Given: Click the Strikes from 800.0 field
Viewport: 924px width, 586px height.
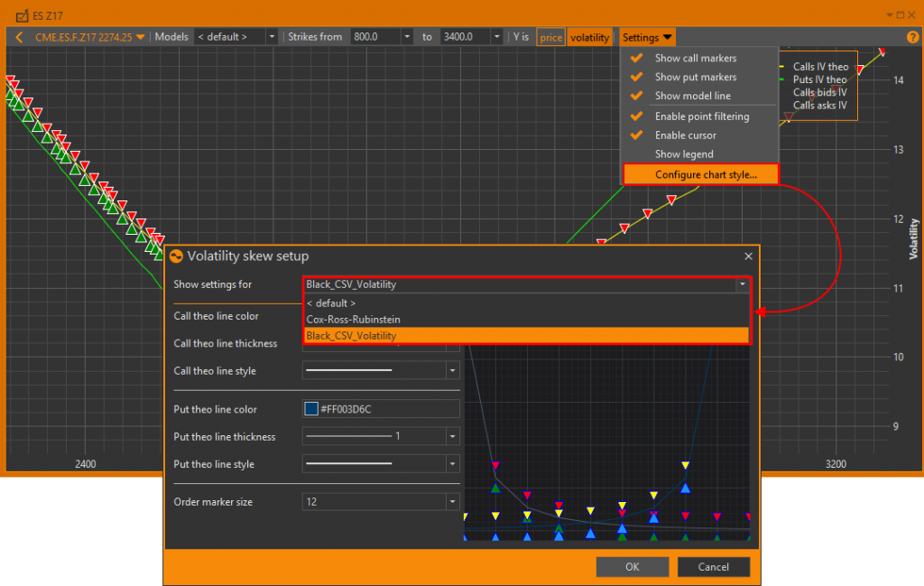Looking at the screenshot, I should tap(375, 37).
